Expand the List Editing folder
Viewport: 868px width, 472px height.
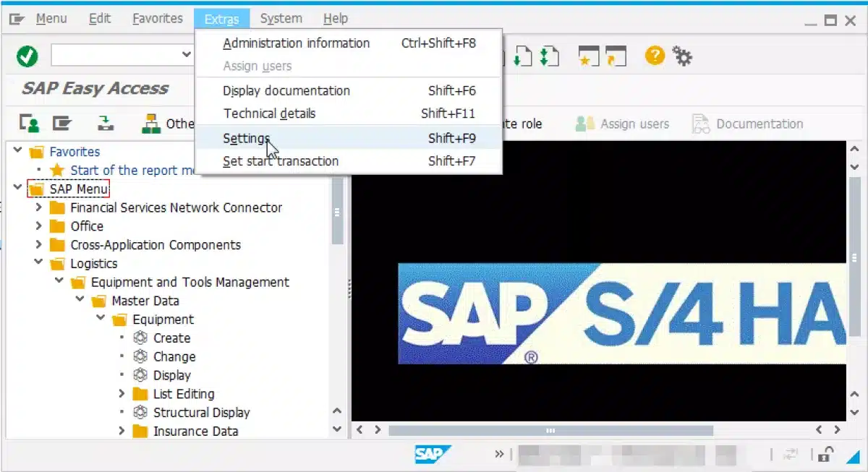tap(122, 394)
